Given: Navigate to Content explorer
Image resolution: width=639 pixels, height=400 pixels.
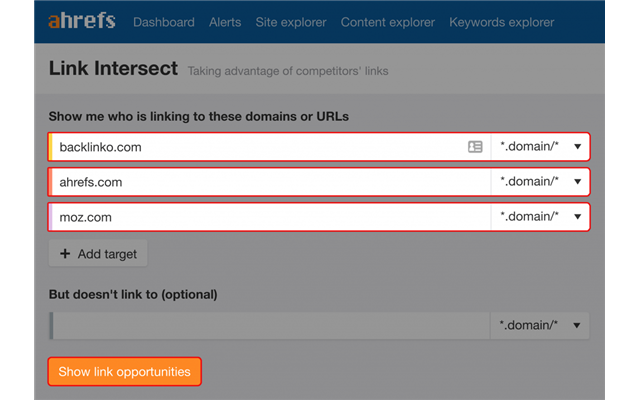Looking at the screenshot, I should tap(388, 22).
